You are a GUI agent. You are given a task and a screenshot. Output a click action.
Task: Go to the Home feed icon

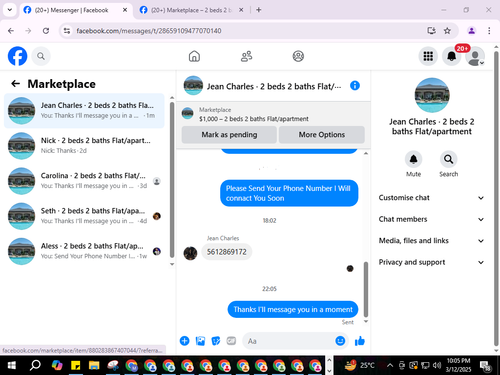(x=194, y=56)
